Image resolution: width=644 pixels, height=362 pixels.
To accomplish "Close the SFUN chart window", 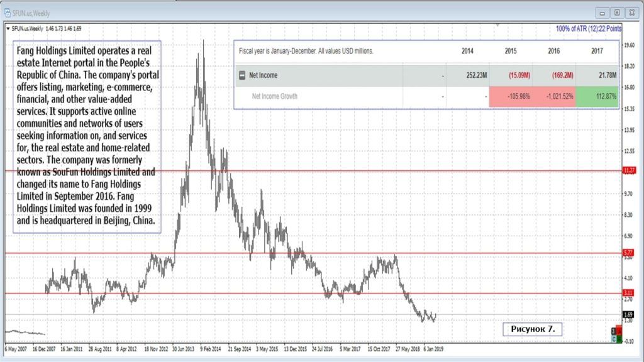I will click(631, 13).
